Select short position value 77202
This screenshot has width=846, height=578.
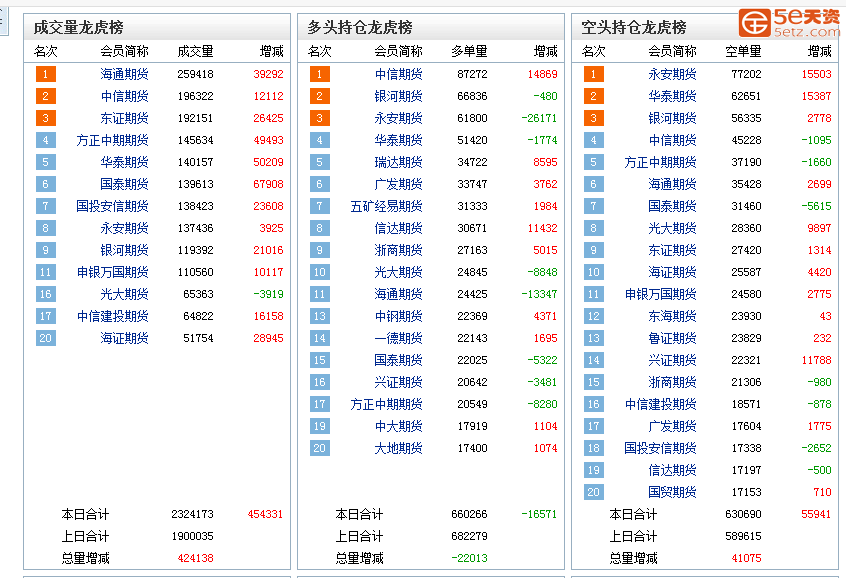coord(746,74)
